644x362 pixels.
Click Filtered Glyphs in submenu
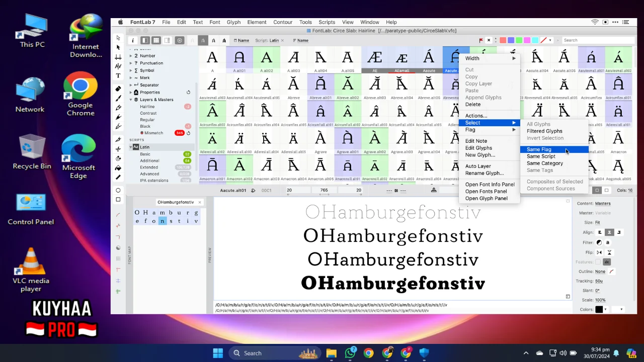pos(554,131)
